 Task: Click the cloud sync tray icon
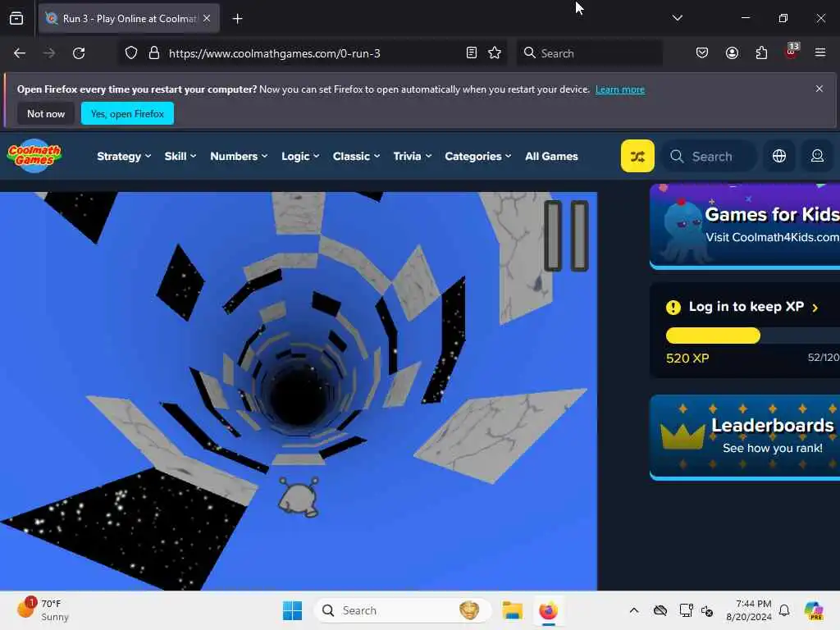660,610
